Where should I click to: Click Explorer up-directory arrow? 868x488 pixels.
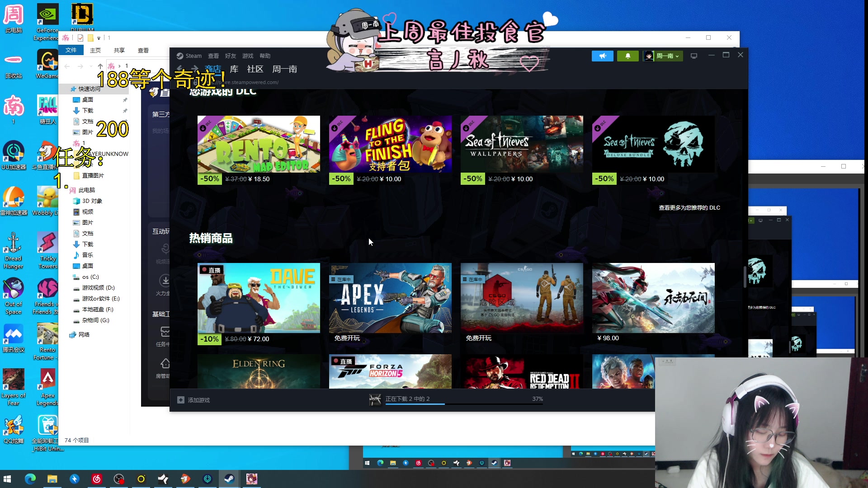pos(100,66)
